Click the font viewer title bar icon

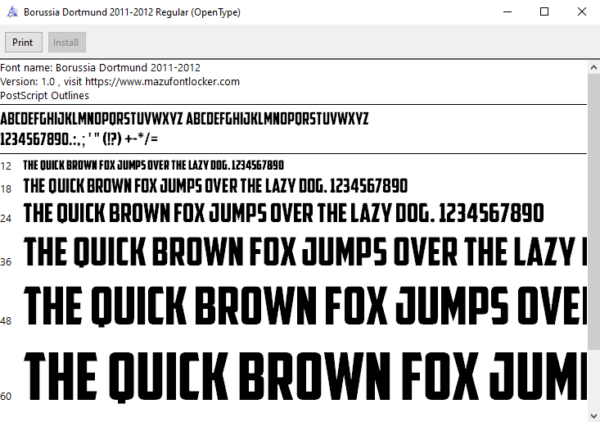click(x=12, y=12)
